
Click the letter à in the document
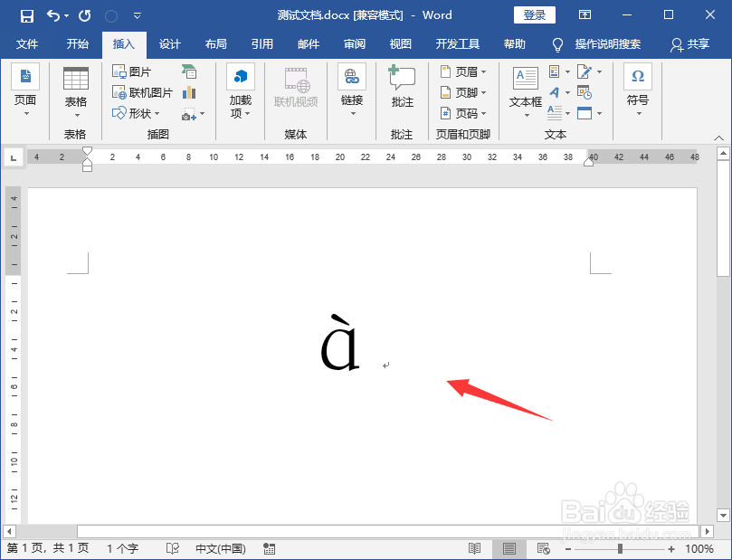click(340, 343)
